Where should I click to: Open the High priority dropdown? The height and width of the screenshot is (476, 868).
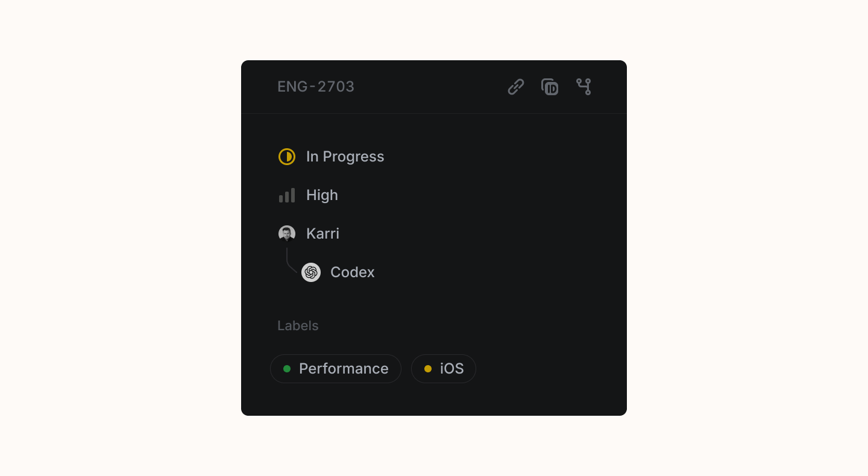coord(322,195)
